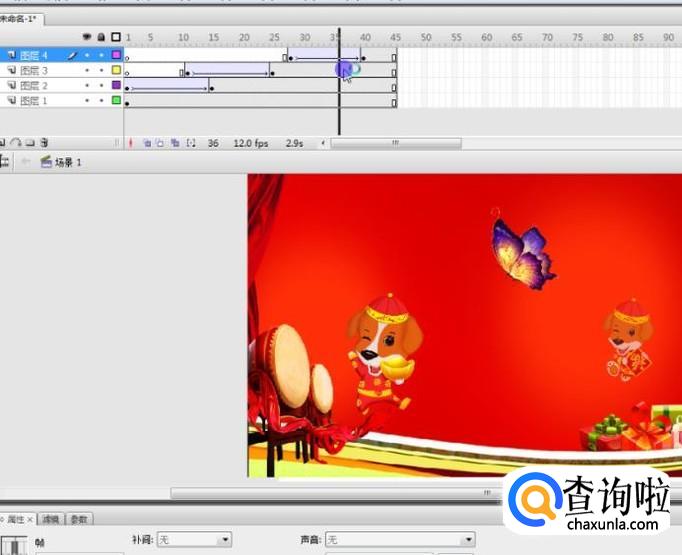Toggle visibility dot for 图层 2
Screen dimensions: 682x555
click(x=87, y=86)
